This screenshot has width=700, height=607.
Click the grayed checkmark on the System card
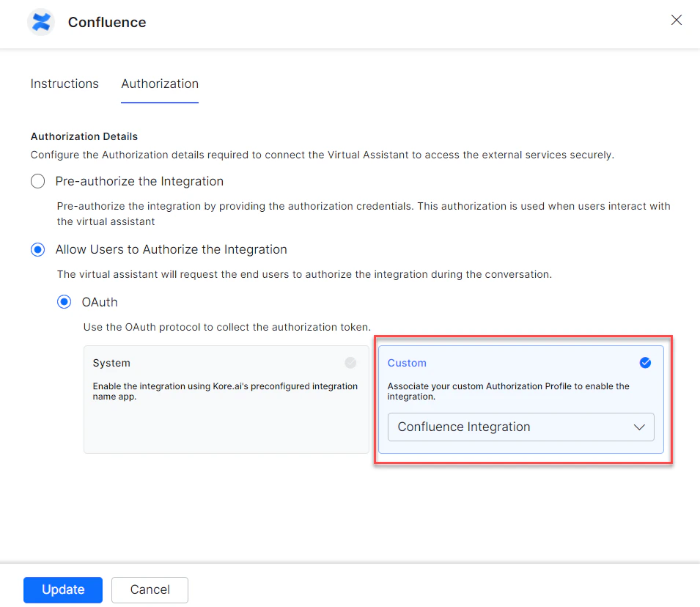pos(350,362)
